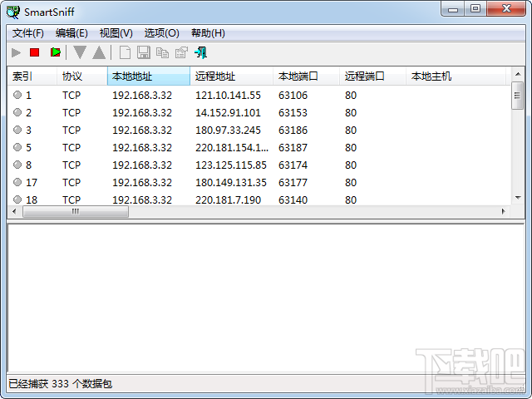Click the status circle in row 8
Image resolution: width=532 pixels, height=399 pixels.
coord(17,165)
